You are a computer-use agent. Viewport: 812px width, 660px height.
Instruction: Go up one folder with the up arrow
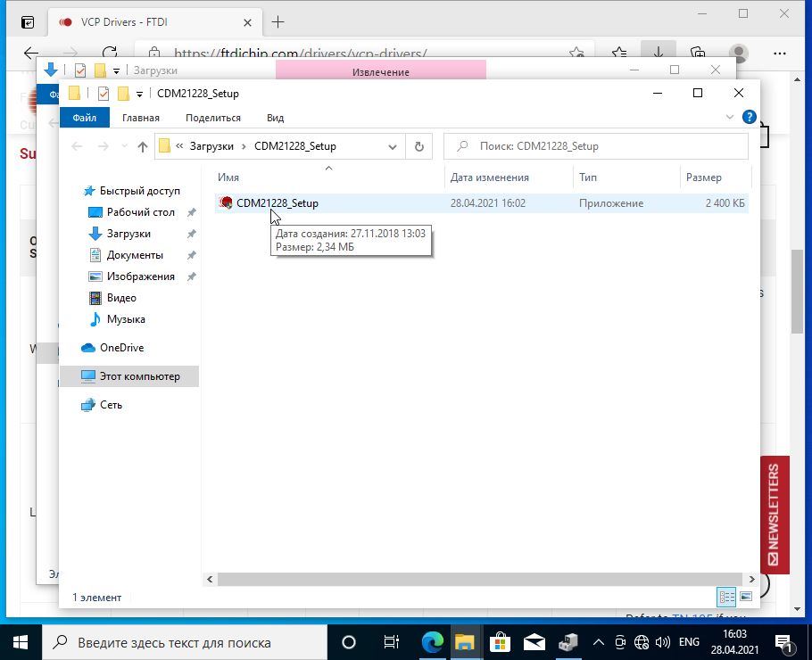[143, 146]
